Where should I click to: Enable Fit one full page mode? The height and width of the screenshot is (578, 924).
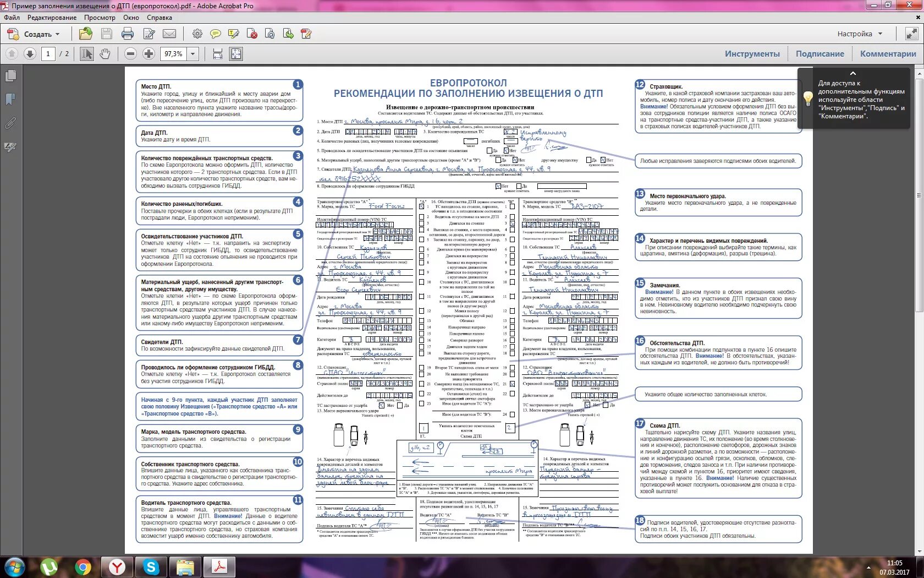point(236,54)
